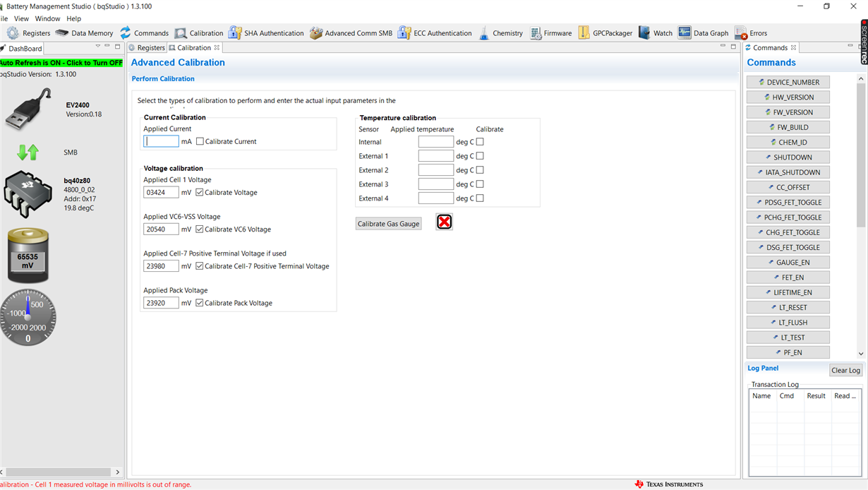This screenshot has width=868, height=490.
Task: Minimize the Calibration editor panel
Action: tap(723, 46)
